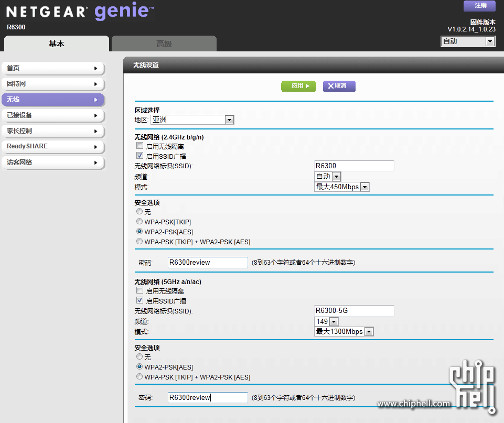Open the 访客网络 guest network item
Image resolution: width=504 pixels, height=423 pixels.
[53, 162]
